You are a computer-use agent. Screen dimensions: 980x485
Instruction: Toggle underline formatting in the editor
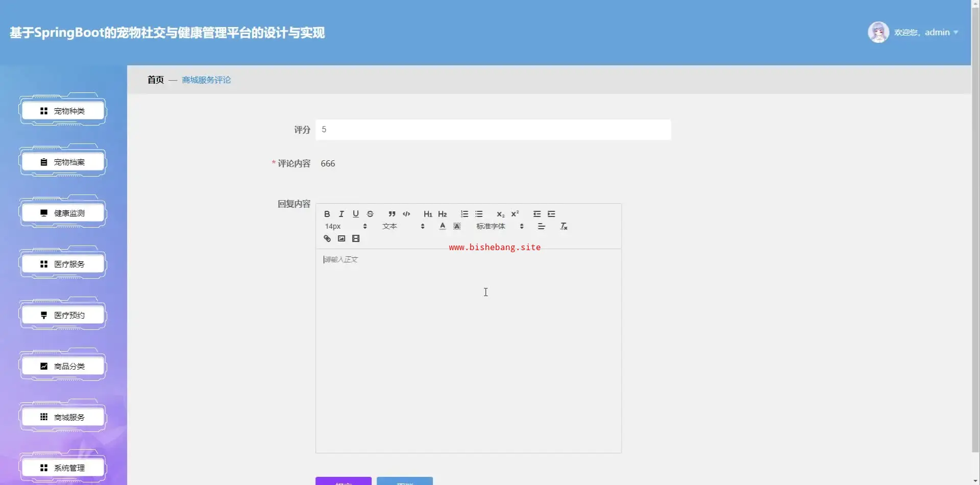point(356,214)
